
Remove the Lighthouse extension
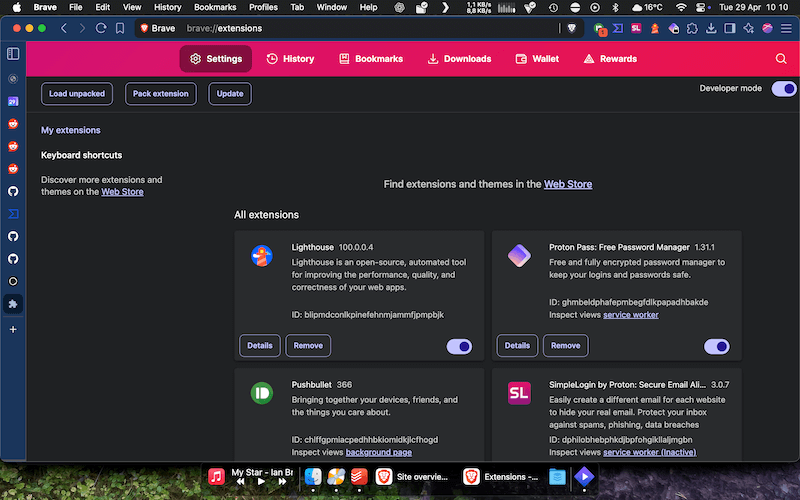point(308,345)
